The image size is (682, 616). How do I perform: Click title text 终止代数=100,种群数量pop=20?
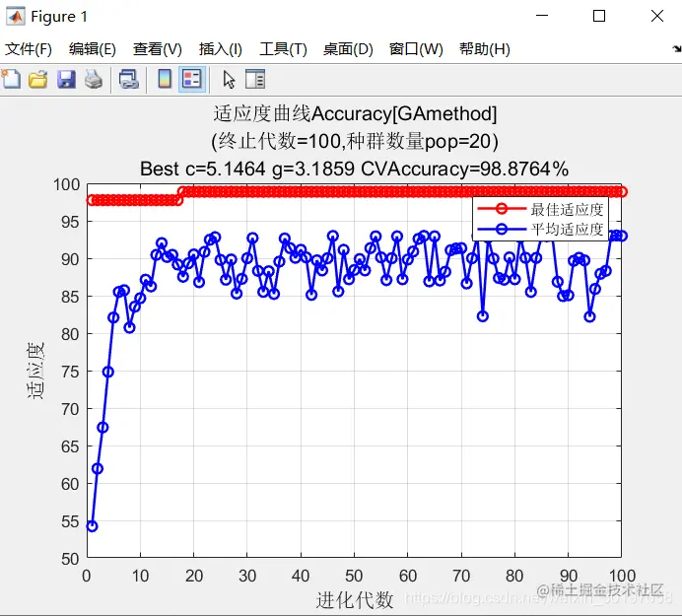[x=355, y=141]
